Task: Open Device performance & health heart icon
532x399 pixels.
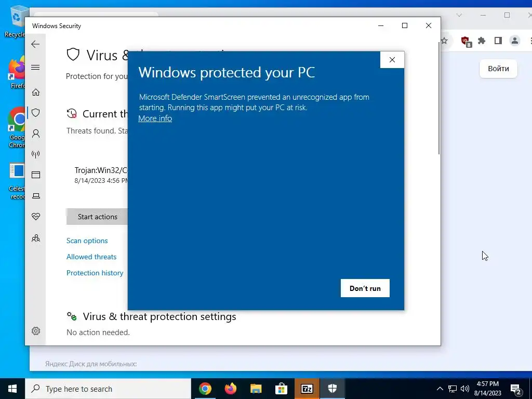Action: tap(36, 217)
